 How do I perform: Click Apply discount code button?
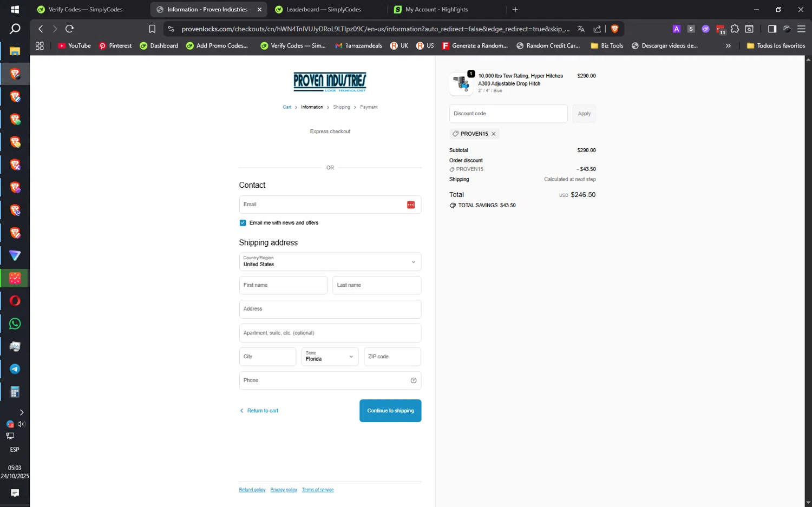[584, 114]
